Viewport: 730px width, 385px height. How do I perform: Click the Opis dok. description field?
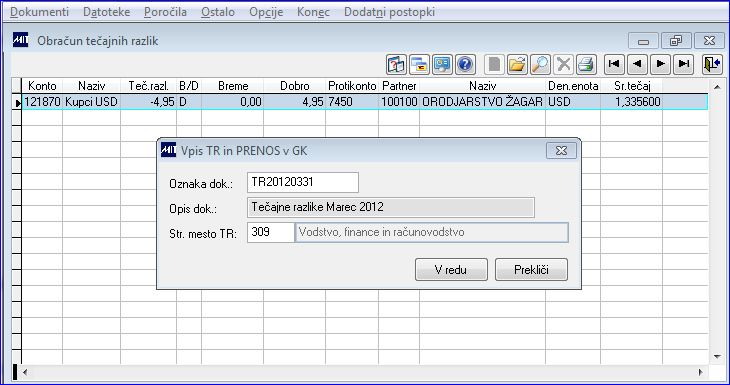click(x=391, y=207)
